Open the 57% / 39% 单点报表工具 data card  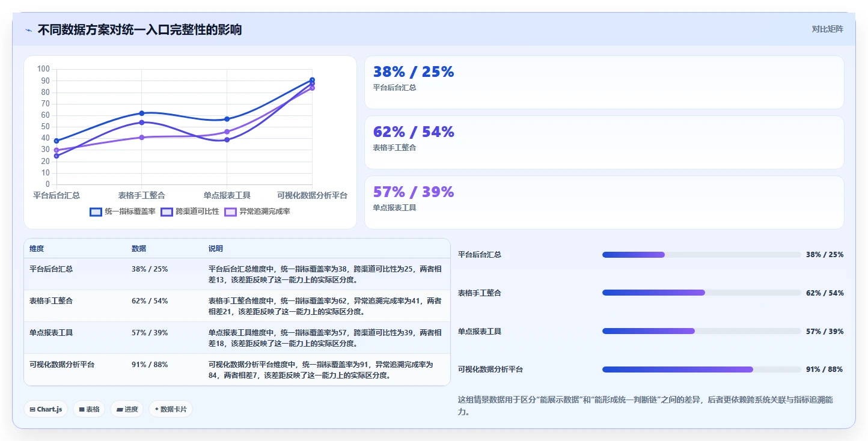pos(604,202)
